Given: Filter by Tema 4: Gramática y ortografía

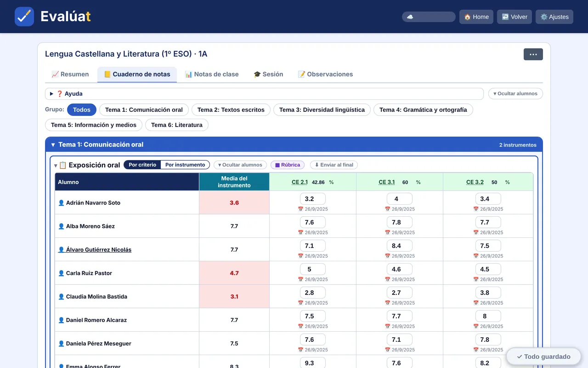Looking at the screenshot, I should click(423, 110).
